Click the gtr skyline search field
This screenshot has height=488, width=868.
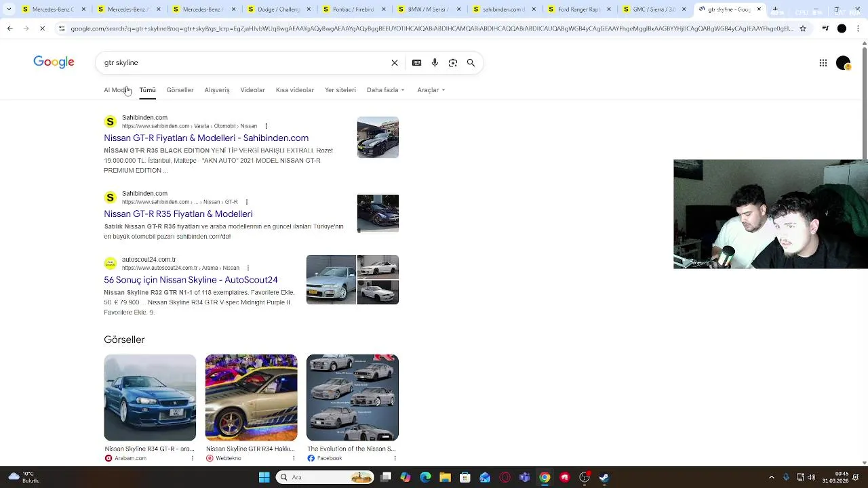point(244,62)
